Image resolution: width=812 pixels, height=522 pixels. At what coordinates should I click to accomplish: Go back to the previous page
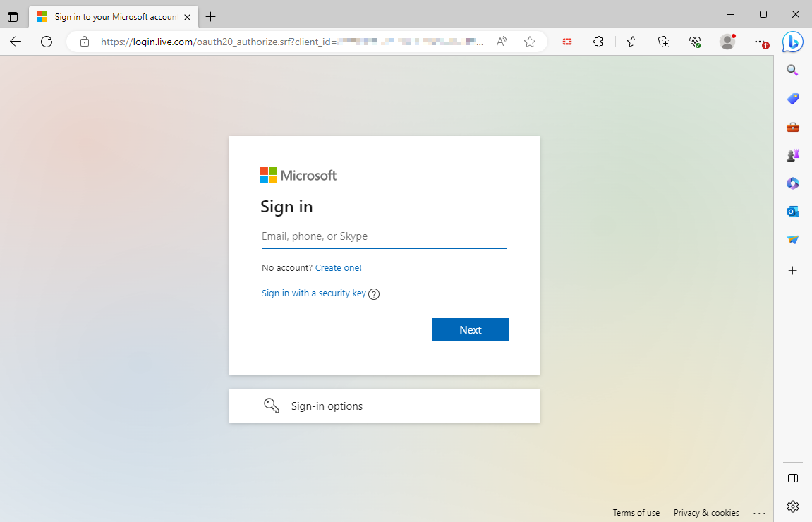[16, 42]
